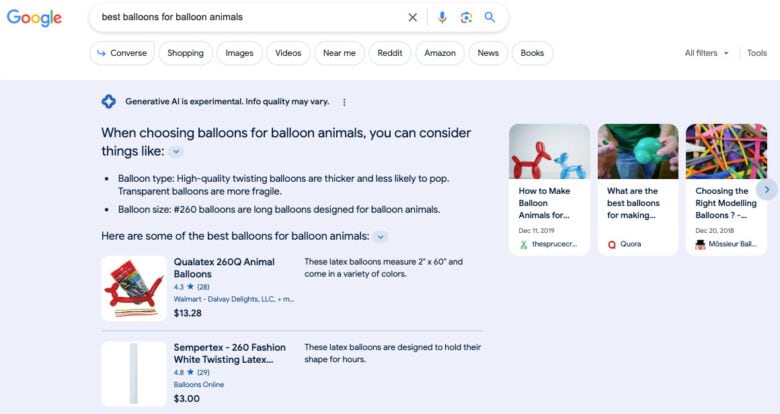Switch to the Videos filter
Viewport: 780px width, 414px height.
pyautogui.click(x=288, y=53)
